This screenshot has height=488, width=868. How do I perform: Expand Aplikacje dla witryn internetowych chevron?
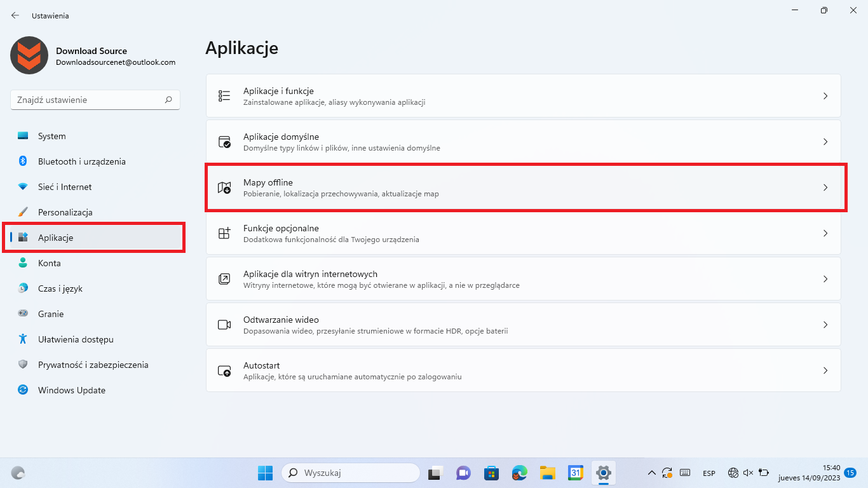[x=825, y=279]
